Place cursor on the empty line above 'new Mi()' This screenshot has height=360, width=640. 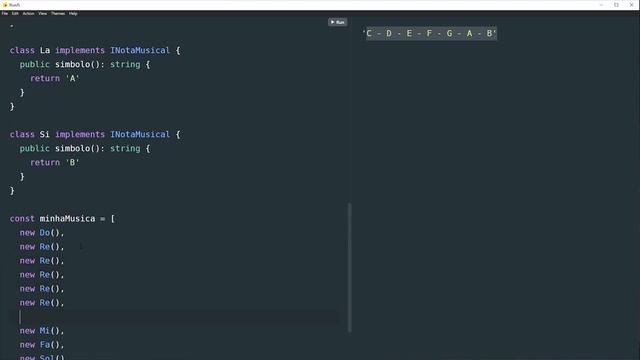[x=173, y=317]
